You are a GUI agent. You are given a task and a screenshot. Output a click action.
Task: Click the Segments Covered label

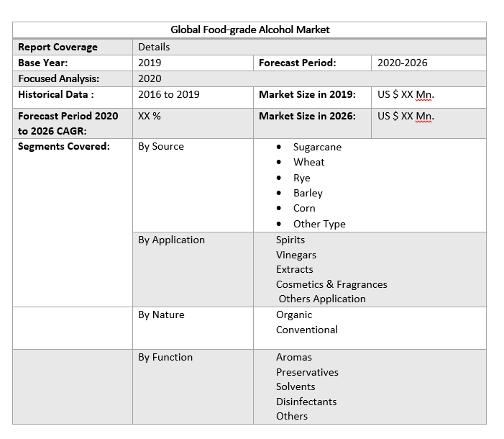click(x=64, y=146)
